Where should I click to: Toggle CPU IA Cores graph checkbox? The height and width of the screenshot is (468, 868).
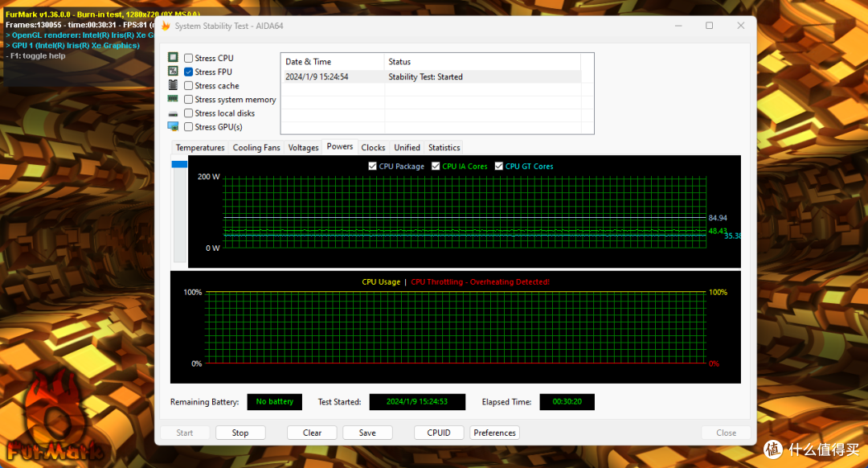tap(436, 166)
